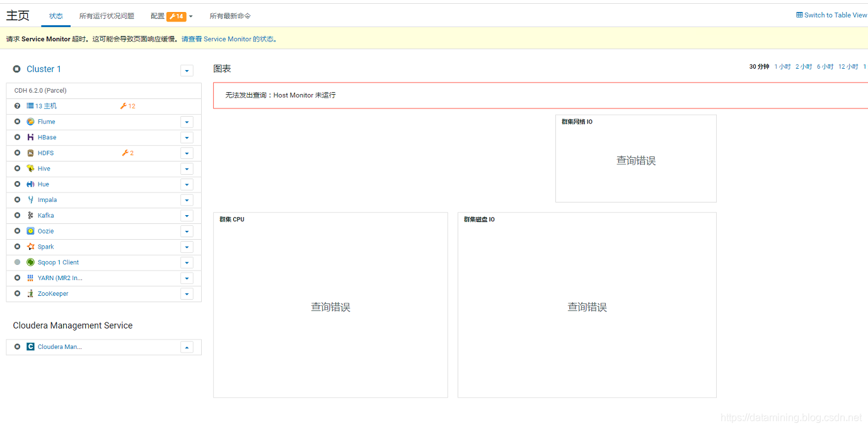Open the Sqoop 1 Client actions dropdown
Image resolution: width=868 pixels, height=429 pixels.
point(187,262)
